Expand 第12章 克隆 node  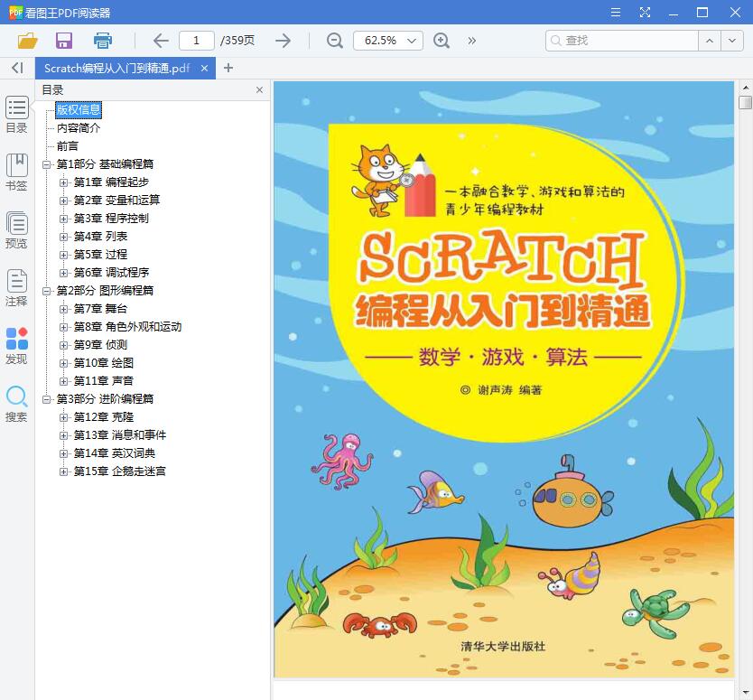63,417
